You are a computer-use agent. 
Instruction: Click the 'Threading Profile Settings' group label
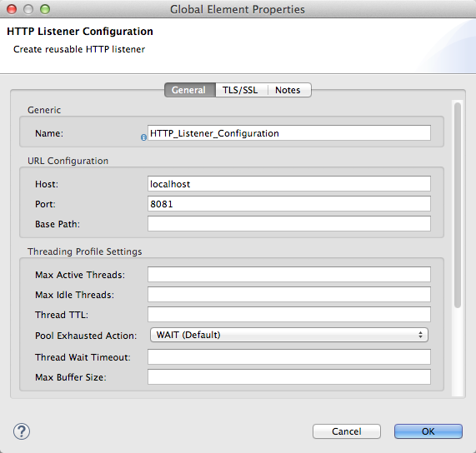click(85, 251)
